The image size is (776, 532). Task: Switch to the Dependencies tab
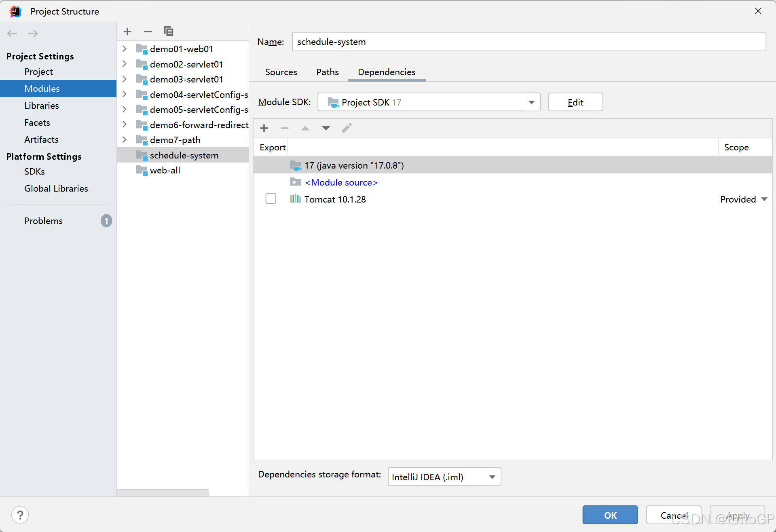tap(387, 72)
